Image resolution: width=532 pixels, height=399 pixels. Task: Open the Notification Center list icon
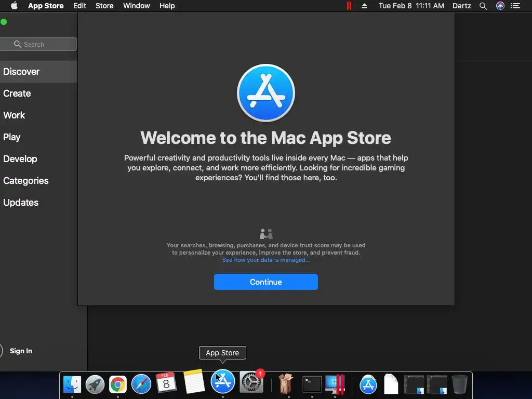point(515,6)
